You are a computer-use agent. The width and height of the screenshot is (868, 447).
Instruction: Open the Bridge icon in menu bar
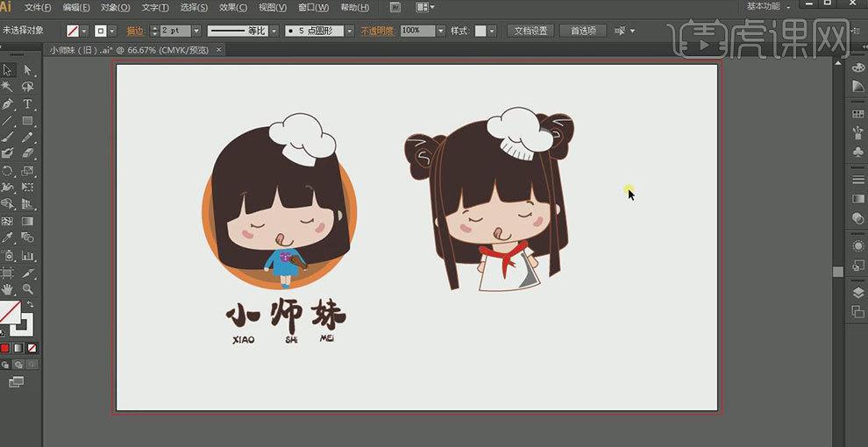[x=395, y=7]
